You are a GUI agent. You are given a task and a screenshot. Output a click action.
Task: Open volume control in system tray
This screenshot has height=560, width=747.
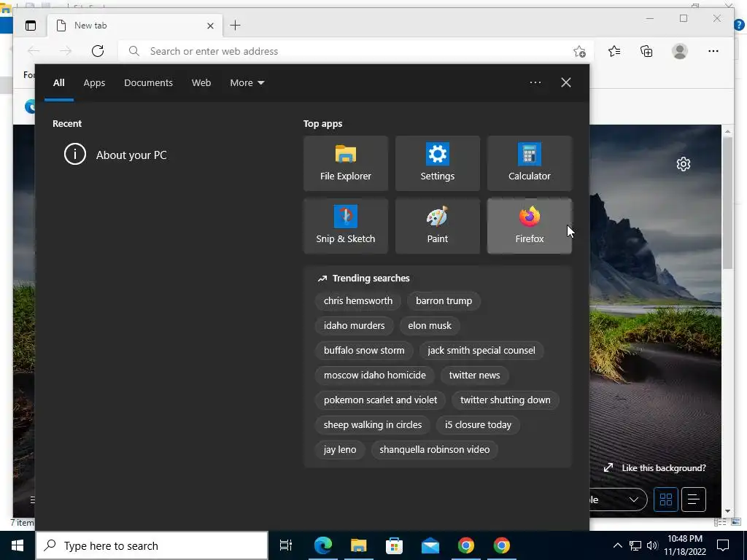click(x=652, y=545)
